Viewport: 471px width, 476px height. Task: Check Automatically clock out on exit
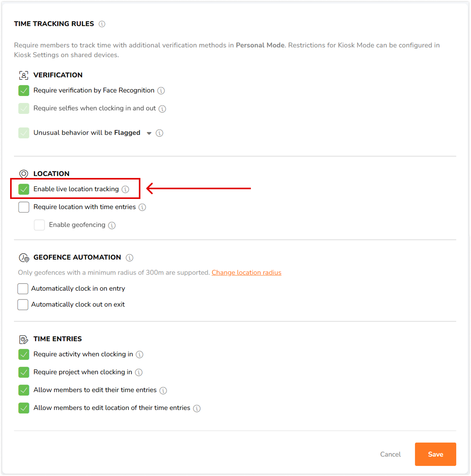click(x=23, y=305)
